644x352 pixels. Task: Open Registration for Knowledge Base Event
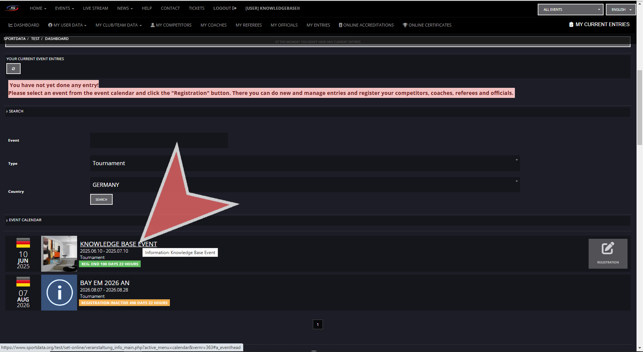point(607,253)
